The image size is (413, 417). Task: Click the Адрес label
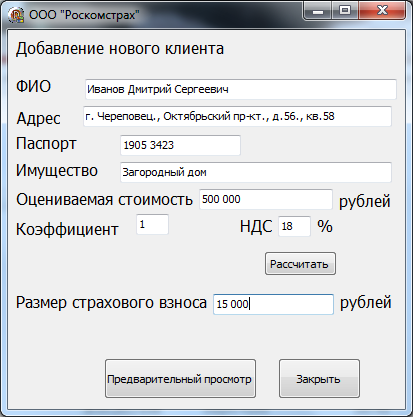(x=38, y=118)
